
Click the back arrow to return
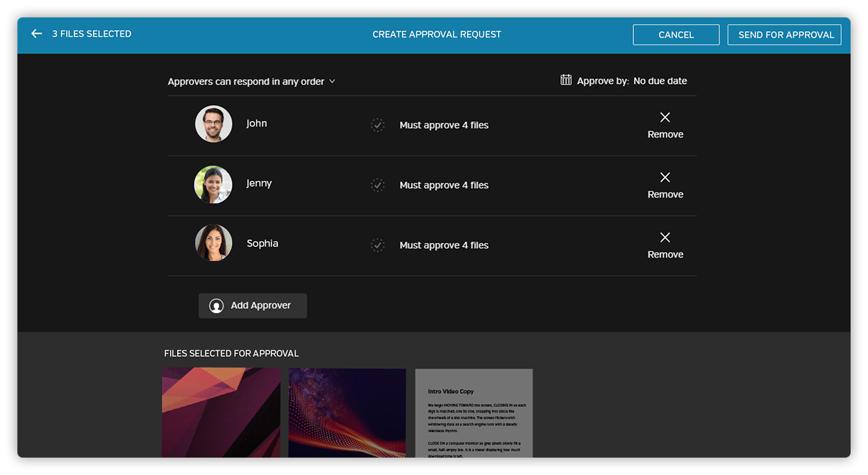[36, 33]
